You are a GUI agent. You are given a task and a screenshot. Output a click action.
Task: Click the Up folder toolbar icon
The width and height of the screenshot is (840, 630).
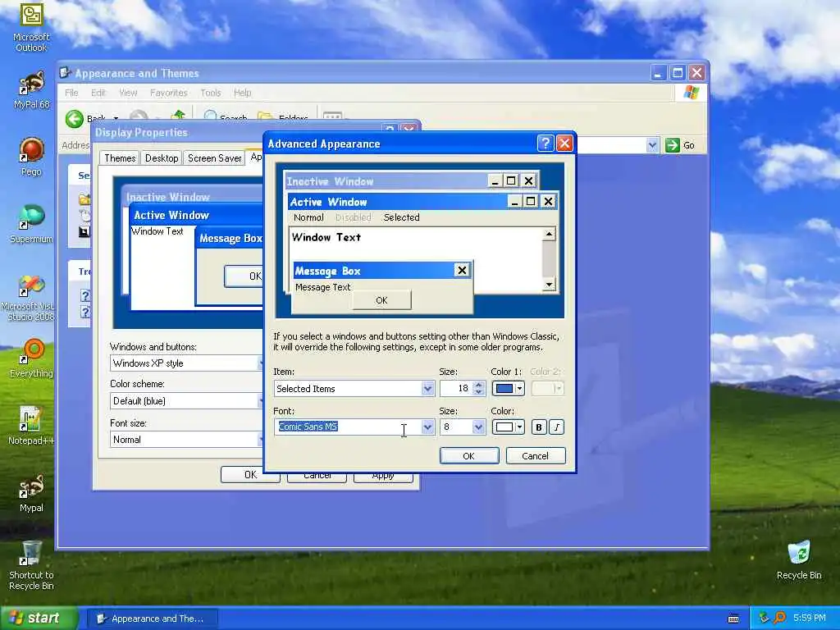[178, 116]
